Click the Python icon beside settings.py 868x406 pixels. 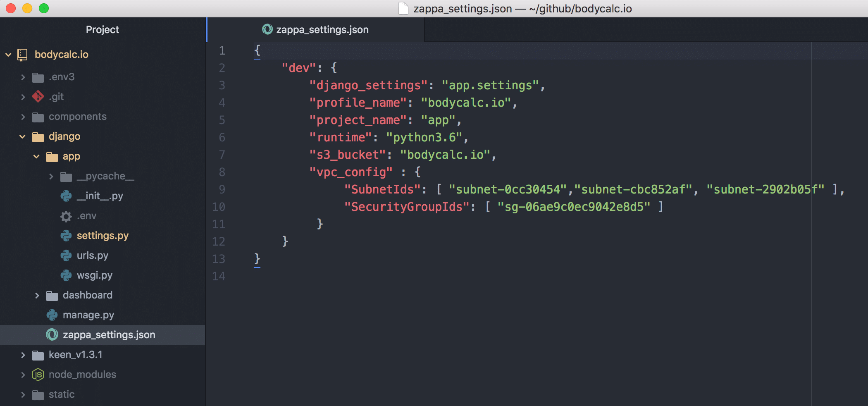pyautogui.click(x=66, y=236)
